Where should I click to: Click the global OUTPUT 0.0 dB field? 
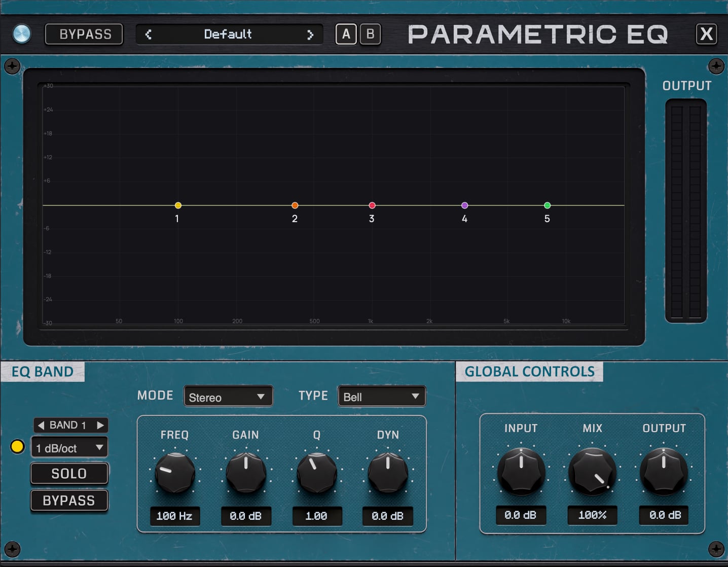tap(664, 515)
